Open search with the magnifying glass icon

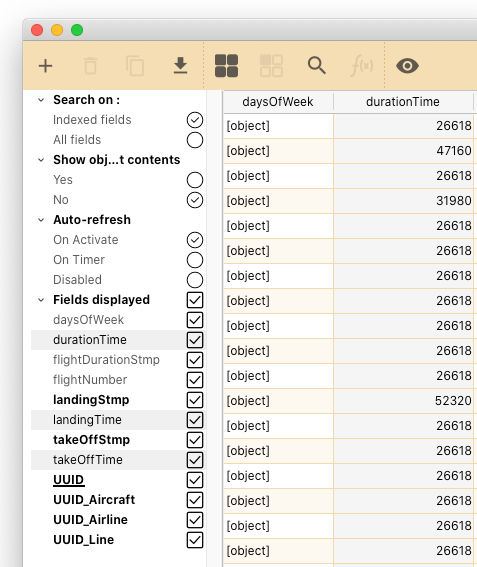316,65
